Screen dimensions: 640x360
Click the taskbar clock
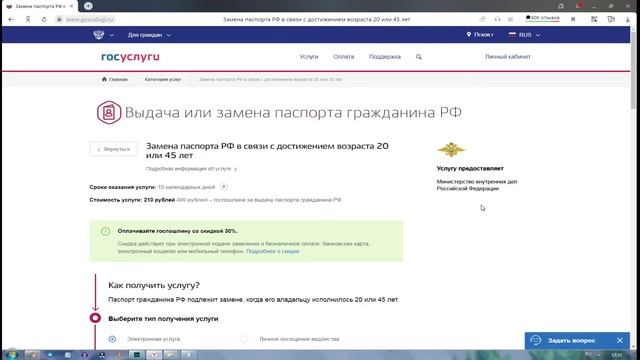coord(617,355)
